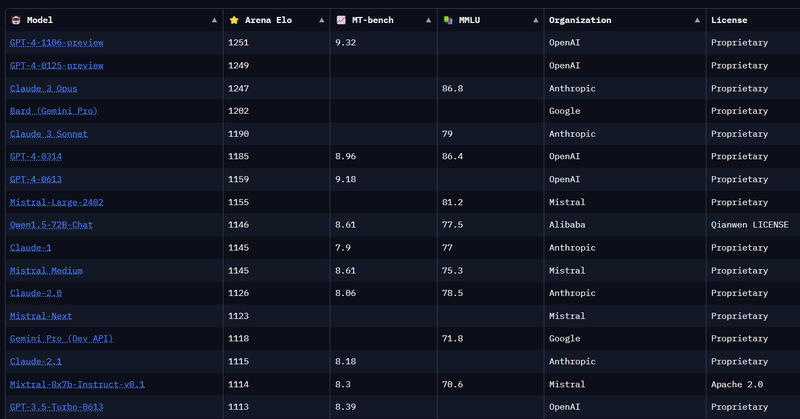Open the GPT-4-0125-preview model link
The height and width of the screenshot is (419, 800).
tap(57, 66)
